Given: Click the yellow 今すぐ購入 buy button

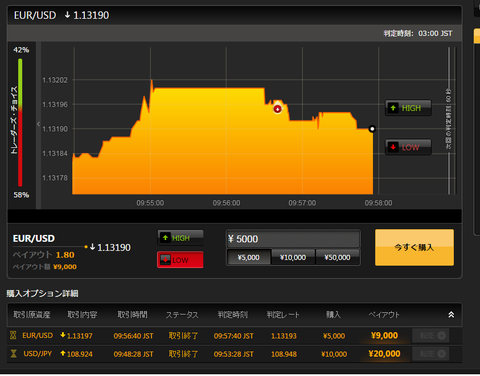Looking at the screenshot, I should [414, 247].
